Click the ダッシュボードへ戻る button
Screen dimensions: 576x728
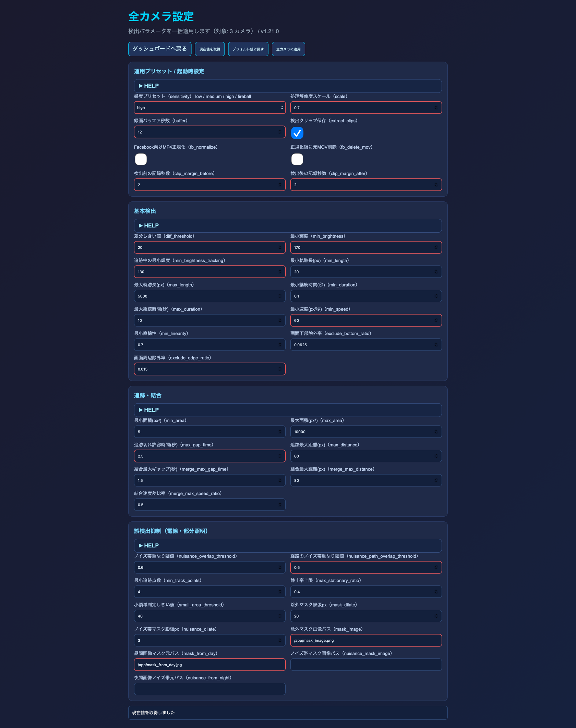click(159, 49)
